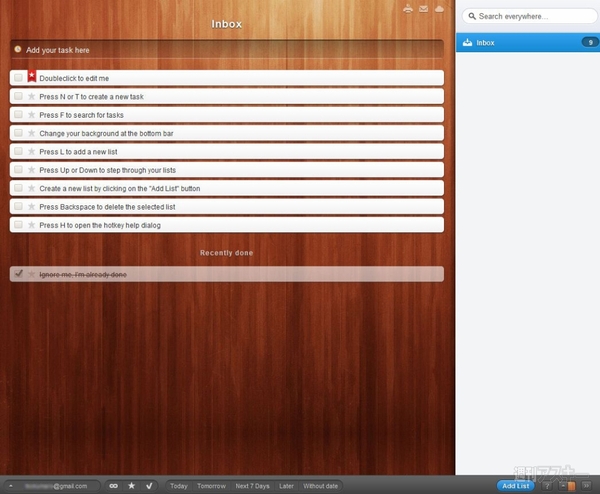Image resolution: width=600 pixels, height=494 pixels.
Task: Click the 'Add your task here' field
Action: 227,50
